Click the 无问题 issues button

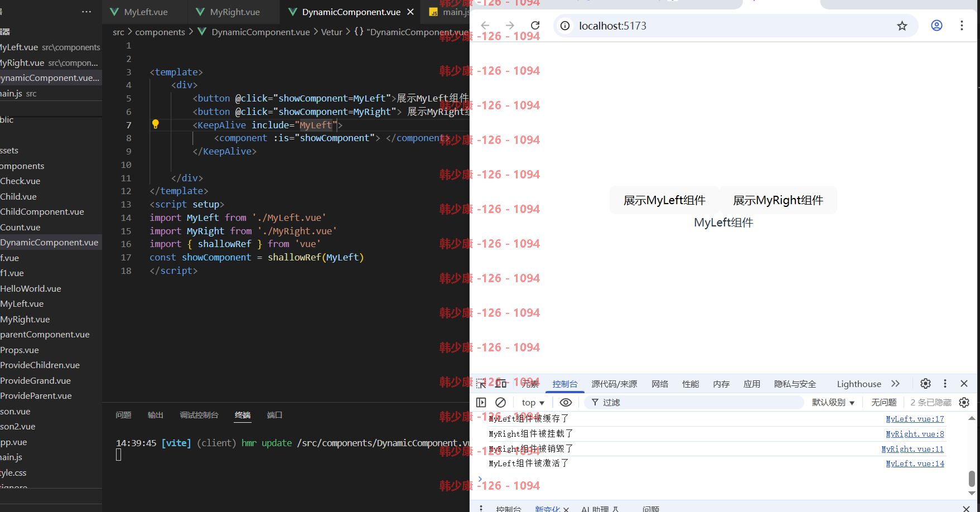point(884,402)
